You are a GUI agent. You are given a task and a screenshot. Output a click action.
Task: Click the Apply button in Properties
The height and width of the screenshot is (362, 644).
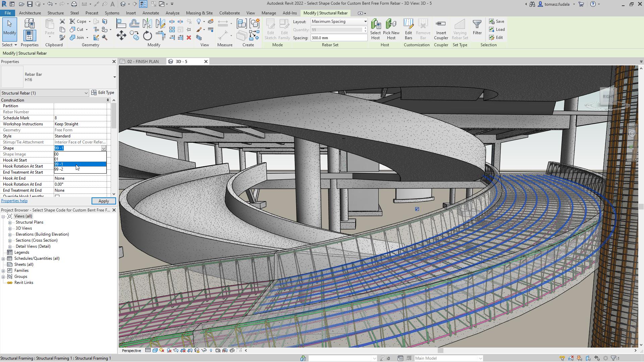pyautogui.click(x=103, y=201)
